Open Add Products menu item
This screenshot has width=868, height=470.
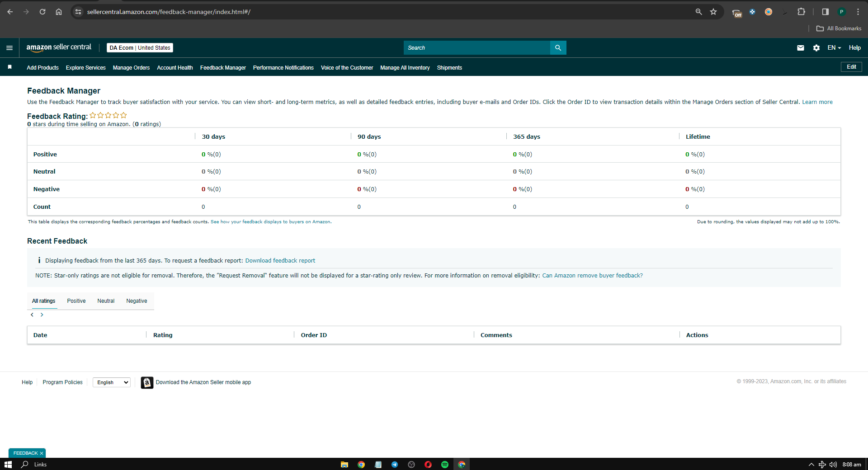coord(42,68)
